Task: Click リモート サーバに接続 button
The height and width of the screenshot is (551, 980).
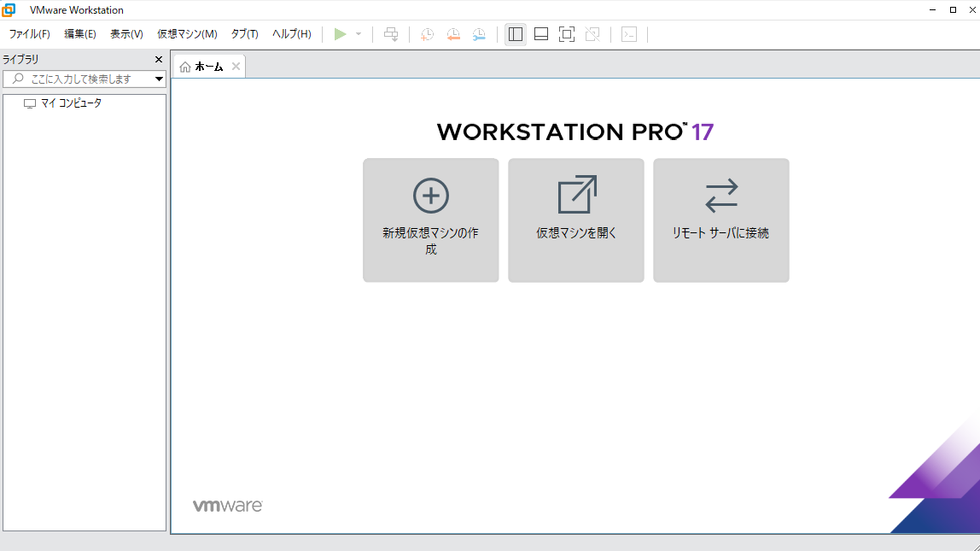Action: pyautogui.click(x=720, y=220)
